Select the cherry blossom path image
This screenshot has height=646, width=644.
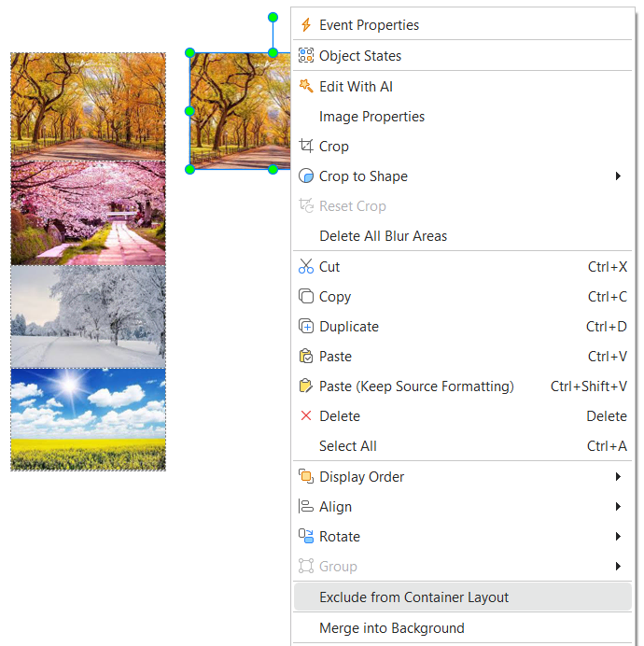pyautogui.click(x=88, y=213)
